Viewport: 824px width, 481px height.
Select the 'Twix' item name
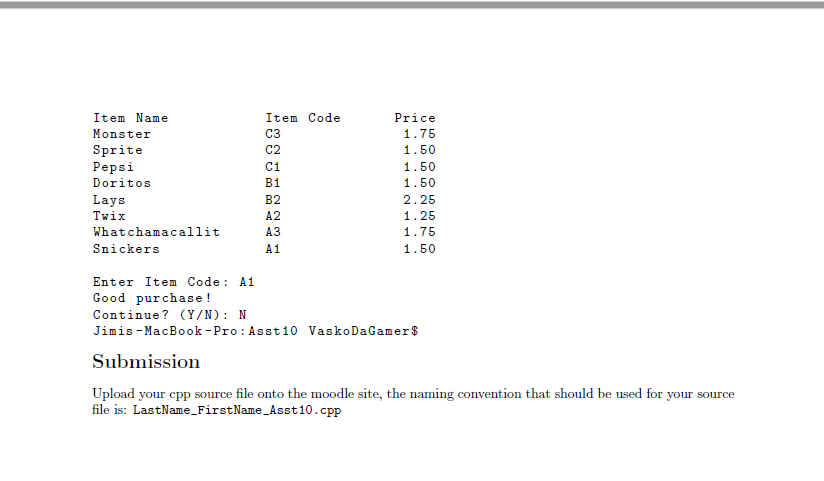point(109,216)
